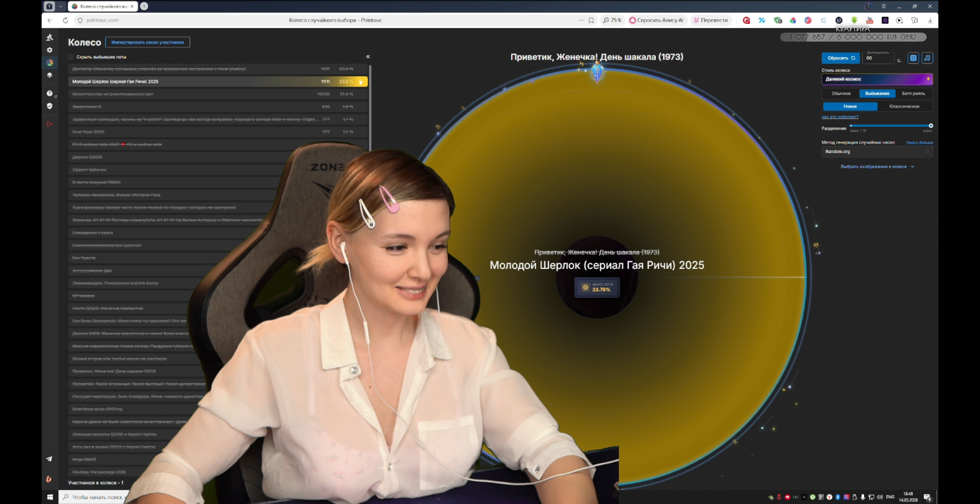
Task: Open settings gear in left sidebar
Action: (49, 50)
